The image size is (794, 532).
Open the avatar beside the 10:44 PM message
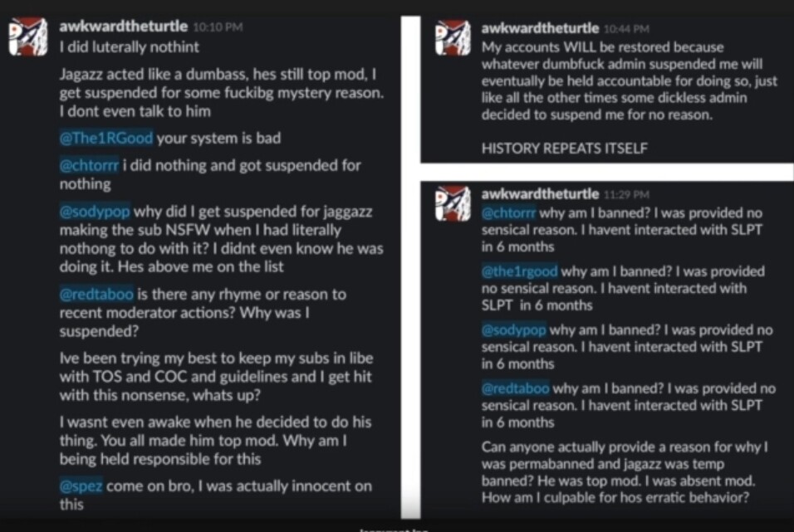click(453, 38)
